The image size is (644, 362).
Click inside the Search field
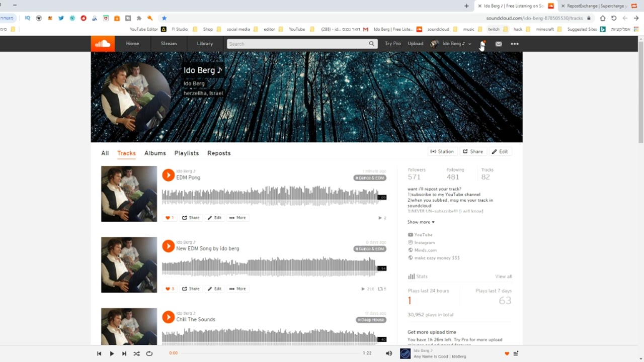tap(297, 44)
